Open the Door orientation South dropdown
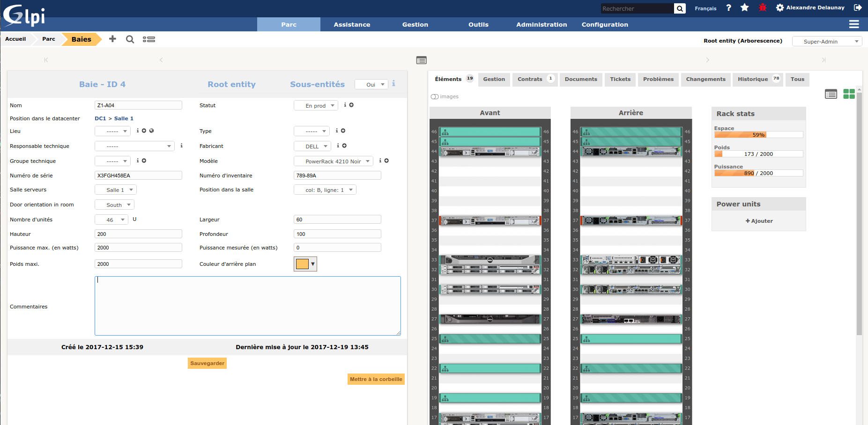 point(114,205)
